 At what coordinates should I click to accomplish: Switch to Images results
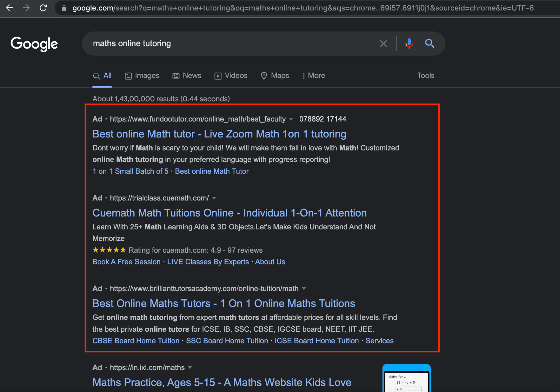(142, 76)
